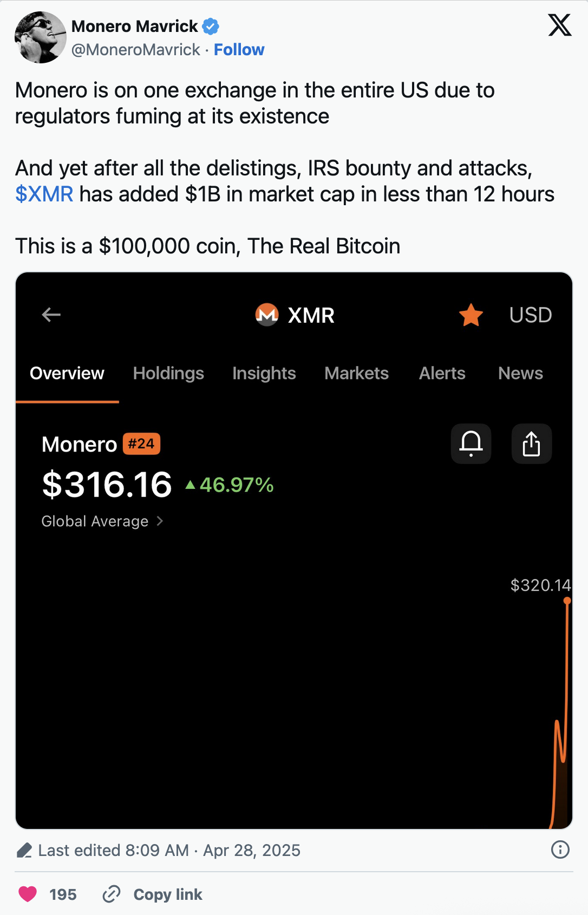Click the Monero logo next to XMR
Viewport: 588px width, 915px height.
[x=267, y=315]
